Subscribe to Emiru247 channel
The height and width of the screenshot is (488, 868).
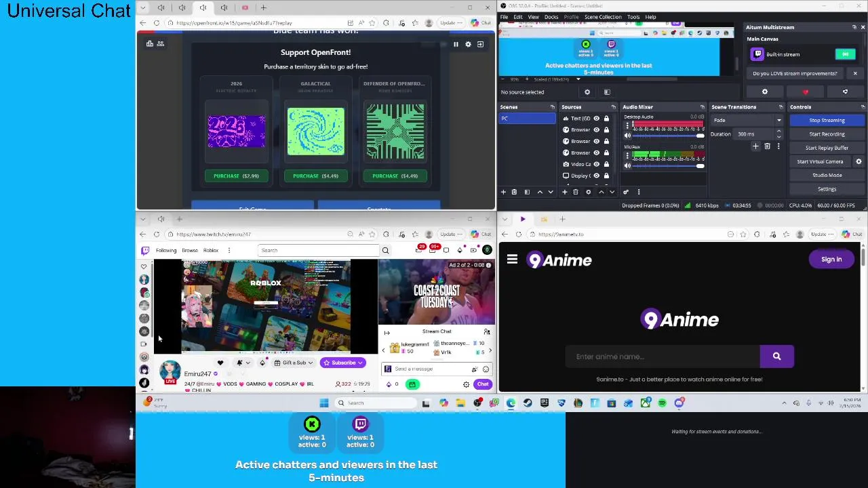coord(343,363)
